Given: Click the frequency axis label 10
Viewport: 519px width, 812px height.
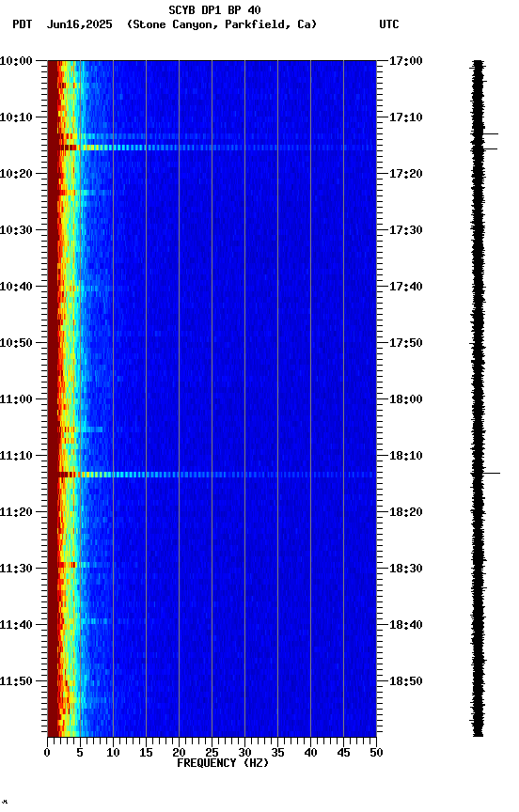Looking at the screenshot, I should [x=113, y=754].
